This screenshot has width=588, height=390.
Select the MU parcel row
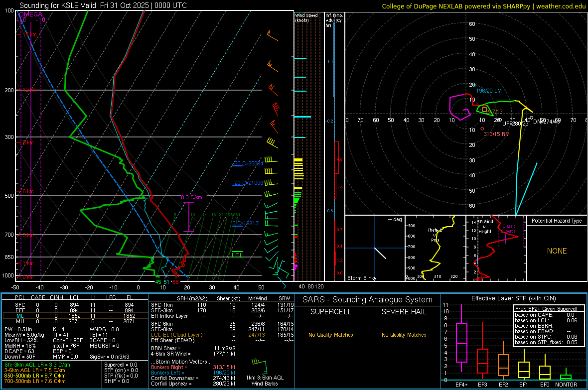(75, 321)
